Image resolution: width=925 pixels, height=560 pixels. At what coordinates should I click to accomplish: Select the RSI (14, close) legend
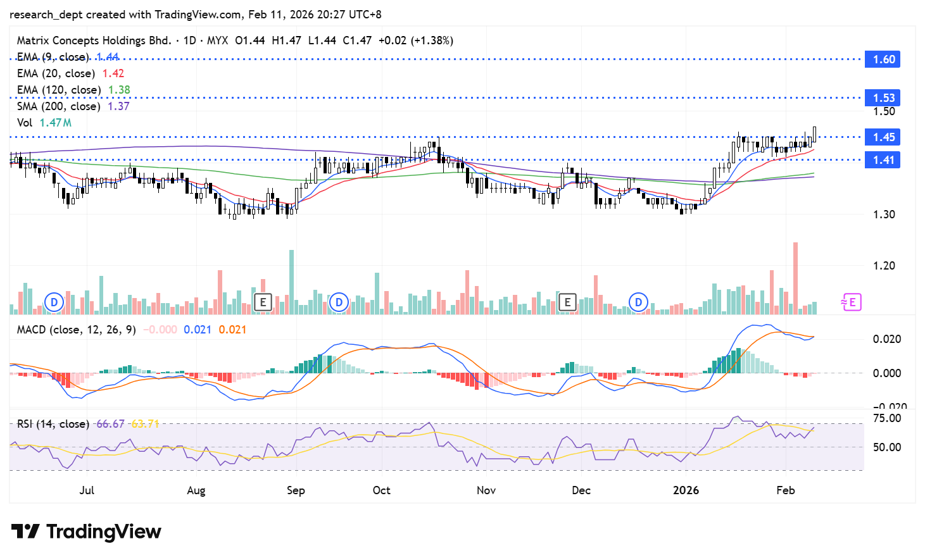pyautogui.click(x=53, y=424)
